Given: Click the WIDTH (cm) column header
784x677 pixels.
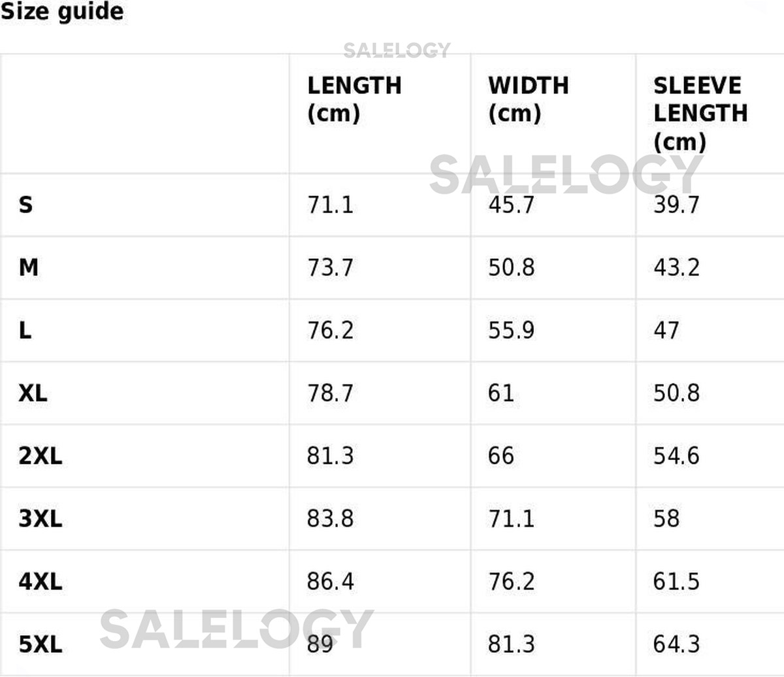Looking at the screenshot, I should (528, 99).
